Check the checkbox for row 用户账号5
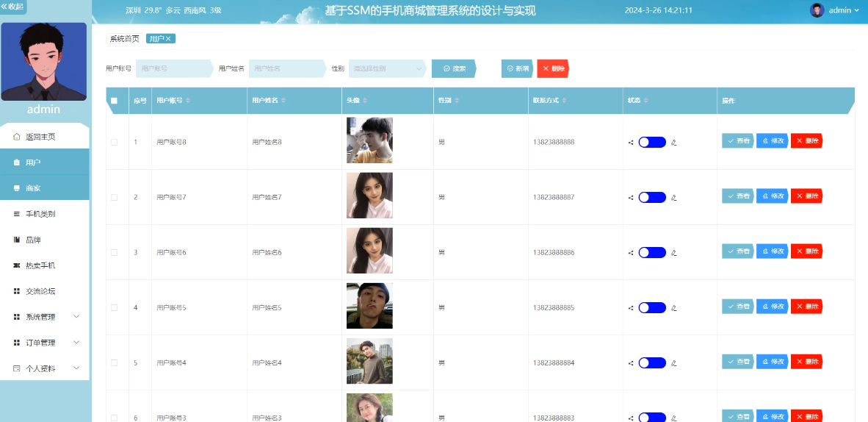This screenshot has width=868, height=422. (x=114, y=308)
